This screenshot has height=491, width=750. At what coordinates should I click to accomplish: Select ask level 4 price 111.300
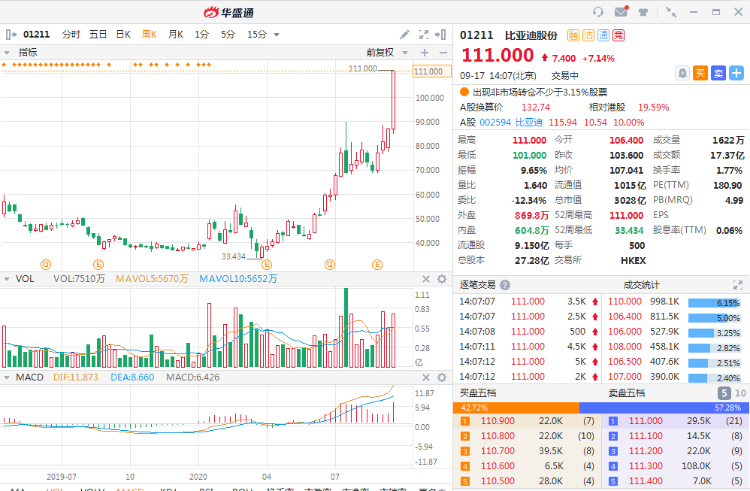click(x=646, y=466)
